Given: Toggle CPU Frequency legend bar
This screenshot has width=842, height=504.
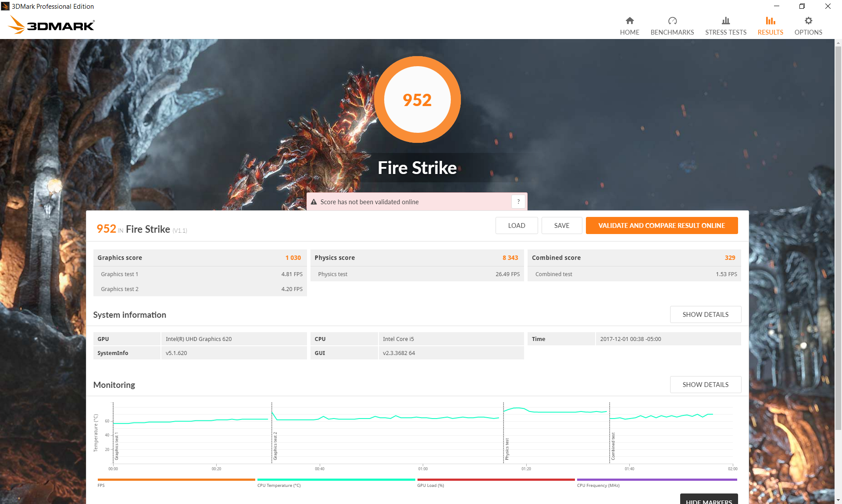Looking at the screenshot, I should coord(656,480).
